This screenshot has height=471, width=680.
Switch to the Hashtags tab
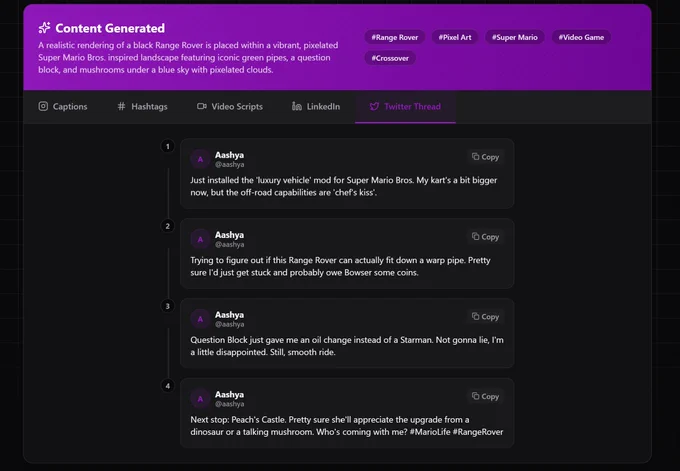tap(142, 107)
